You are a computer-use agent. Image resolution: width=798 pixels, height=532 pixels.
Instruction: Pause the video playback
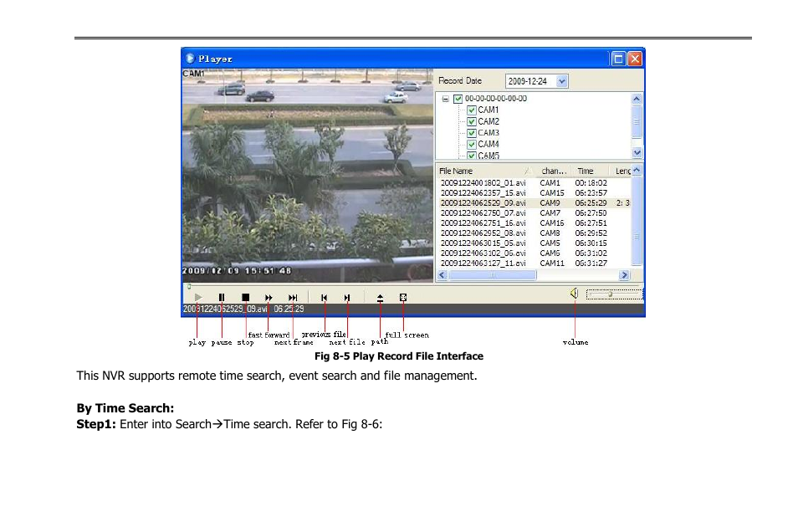[222, 297]
